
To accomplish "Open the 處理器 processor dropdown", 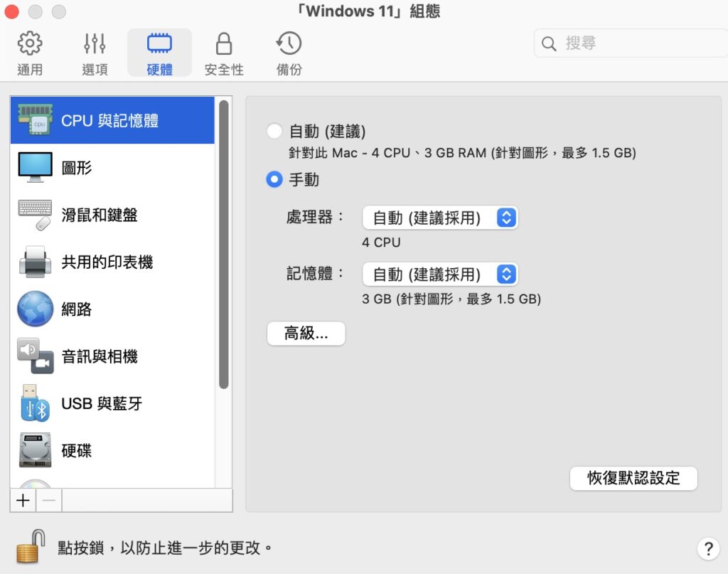I will click(439, 218).
